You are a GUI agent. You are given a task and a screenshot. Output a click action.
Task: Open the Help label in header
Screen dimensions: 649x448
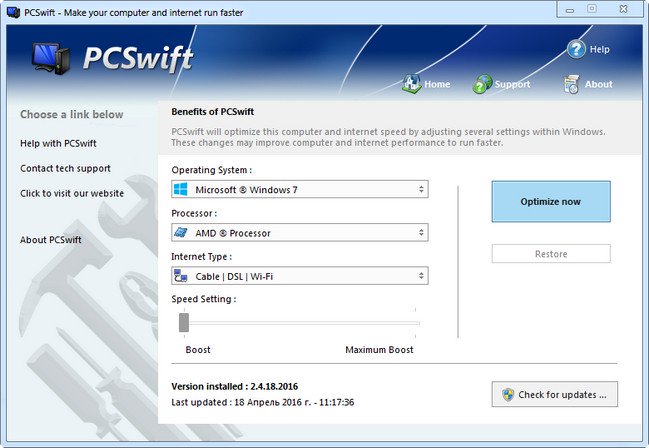pos(600,49)
